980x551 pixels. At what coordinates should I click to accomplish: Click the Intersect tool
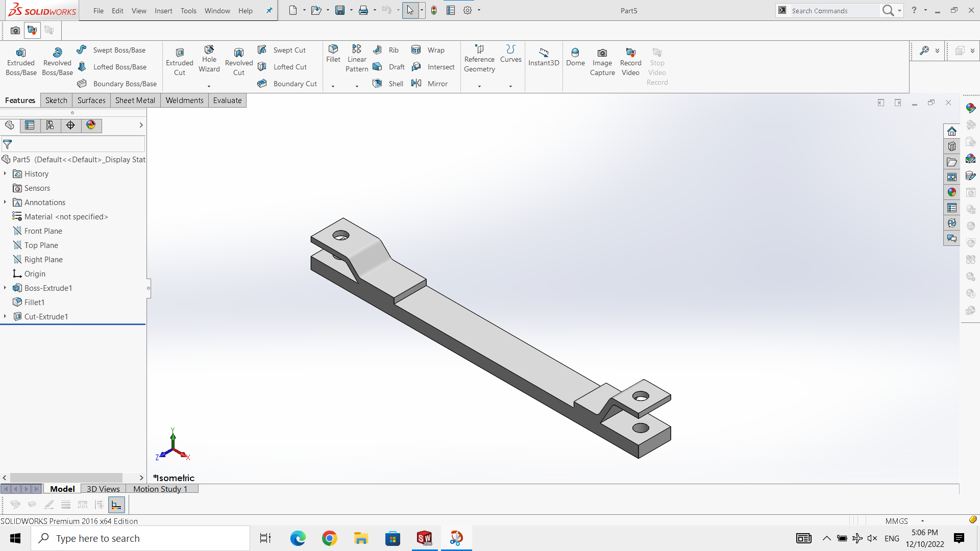coord(433,67)
